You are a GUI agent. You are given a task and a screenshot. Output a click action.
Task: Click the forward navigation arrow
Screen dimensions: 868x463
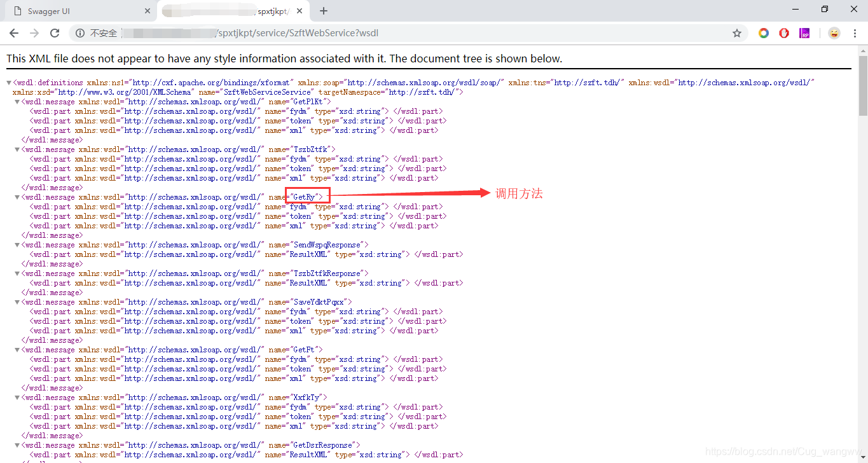tap(34, 33)
